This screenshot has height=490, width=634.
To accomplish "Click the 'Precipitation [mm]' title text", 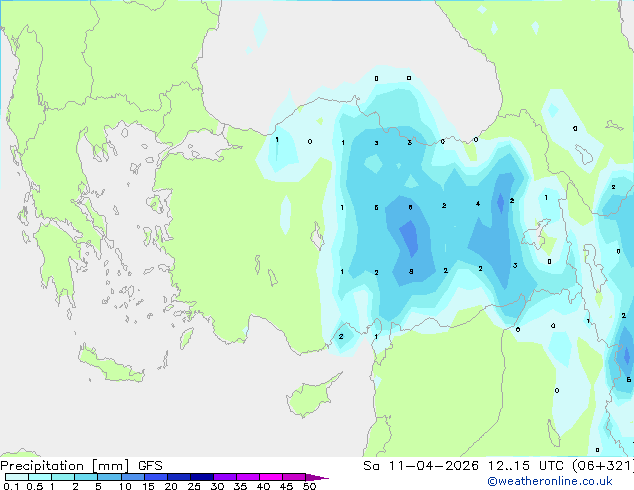I will [x=65, y=466].
